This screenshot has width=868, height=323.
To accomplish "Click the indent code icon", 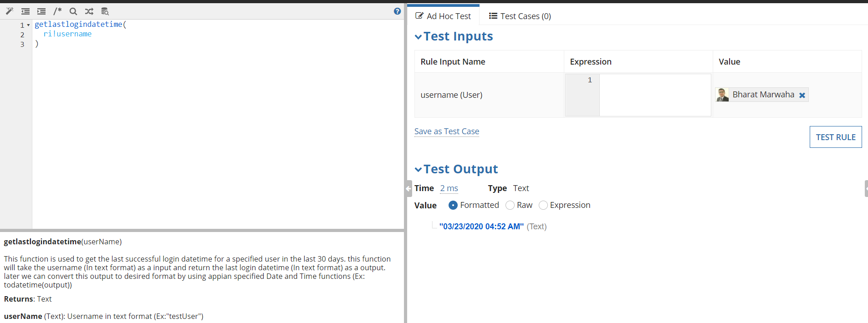I will tap(41, 11).
